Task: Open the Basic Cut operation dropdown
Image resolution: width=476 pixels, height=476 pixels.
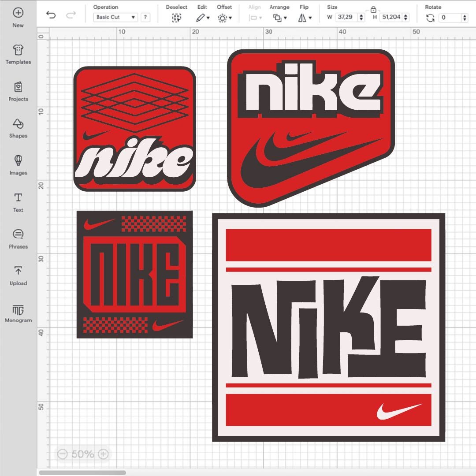Action: (115, 17)
